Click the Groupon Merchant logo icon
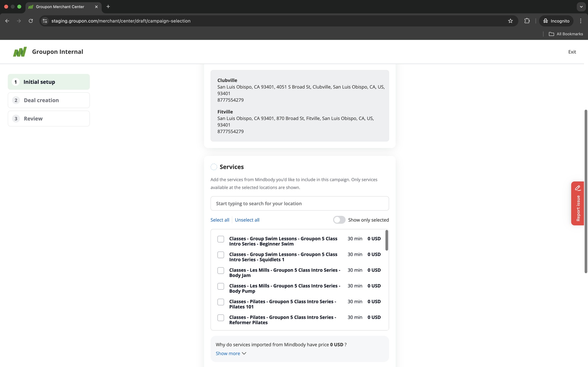 pyautogui.click(x=20, y=52)
